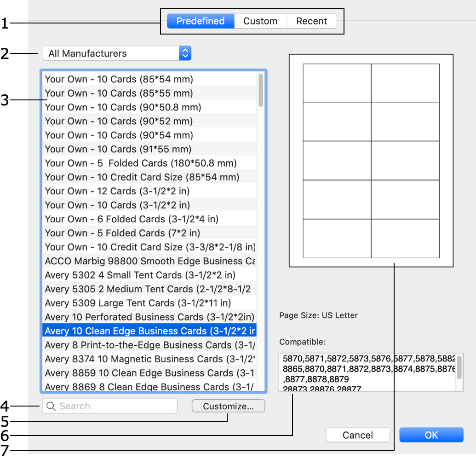The width and height of the screenshot is (476, 459).
Task: Click the compatible codes starting 5870,5871
Action: pyautogui.click(x=369, y=359)
